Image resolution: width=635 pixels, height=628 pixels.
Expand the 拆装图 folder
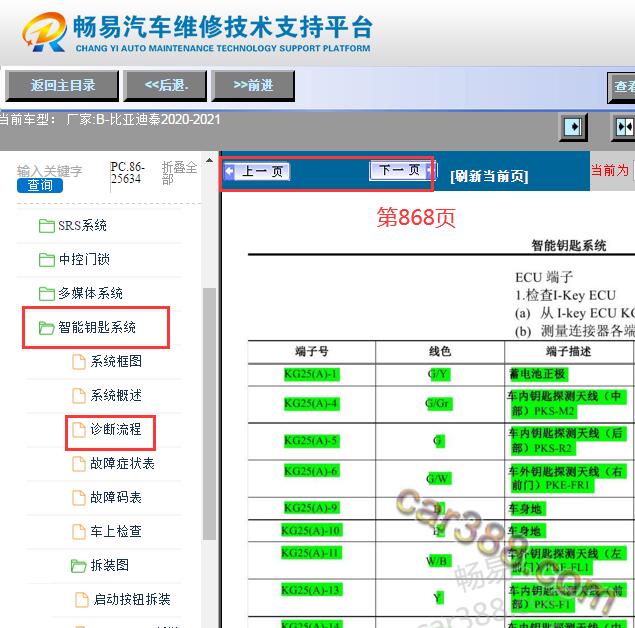click(x=109, y=565)
